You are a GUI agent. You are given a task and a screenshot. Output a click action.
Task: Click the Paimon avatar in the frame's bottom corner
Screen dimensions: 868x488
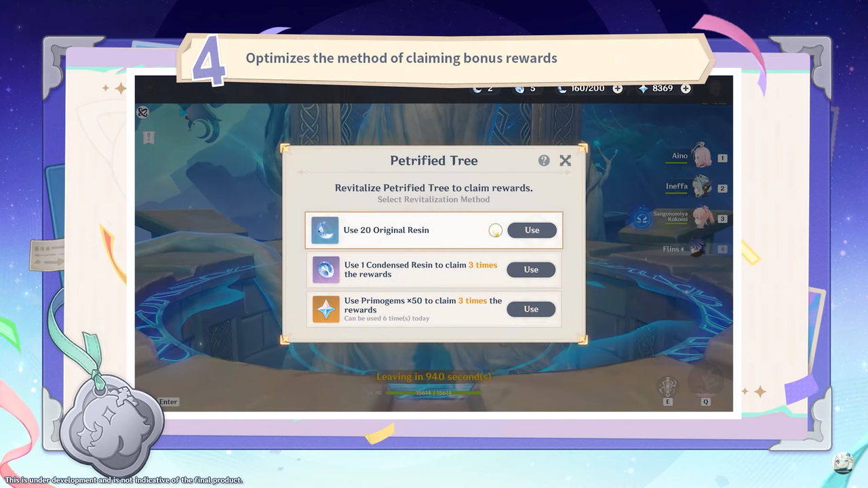844,463
